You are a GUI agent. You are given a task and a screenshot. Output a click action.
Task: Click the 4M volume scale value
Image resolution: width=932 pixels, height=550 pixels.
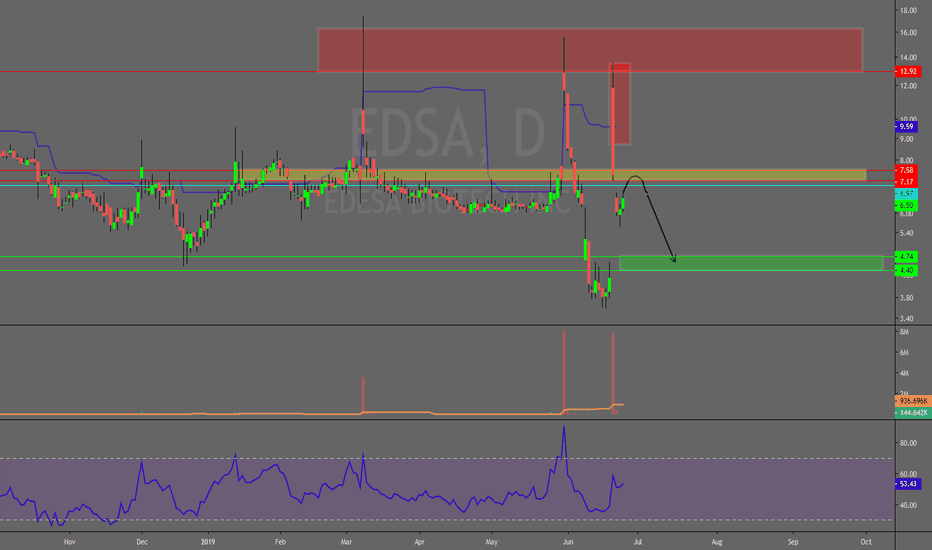click(904, 373)
